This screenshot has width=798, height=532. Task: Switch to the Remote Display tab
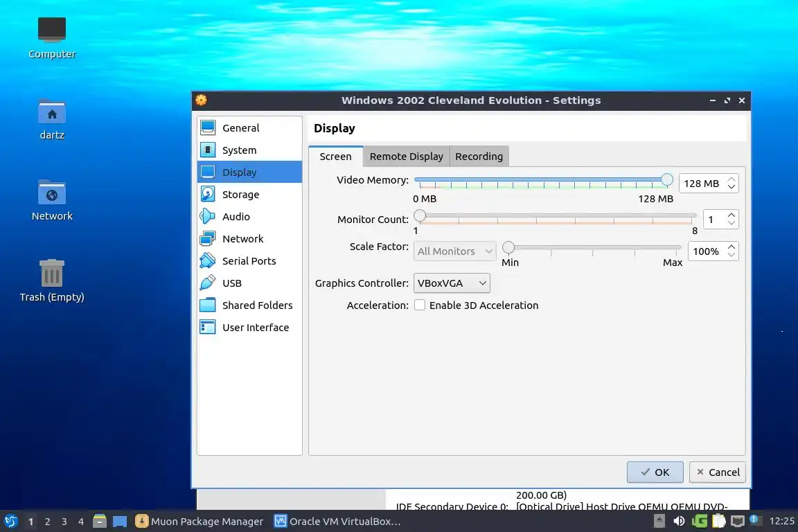tap(406, 157)
